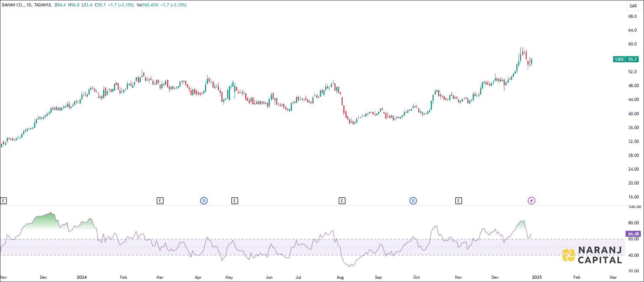The height and width of the screenshot is (282, 644).
Task: Click the earnings E marker below March
Action: click(160, 201)
